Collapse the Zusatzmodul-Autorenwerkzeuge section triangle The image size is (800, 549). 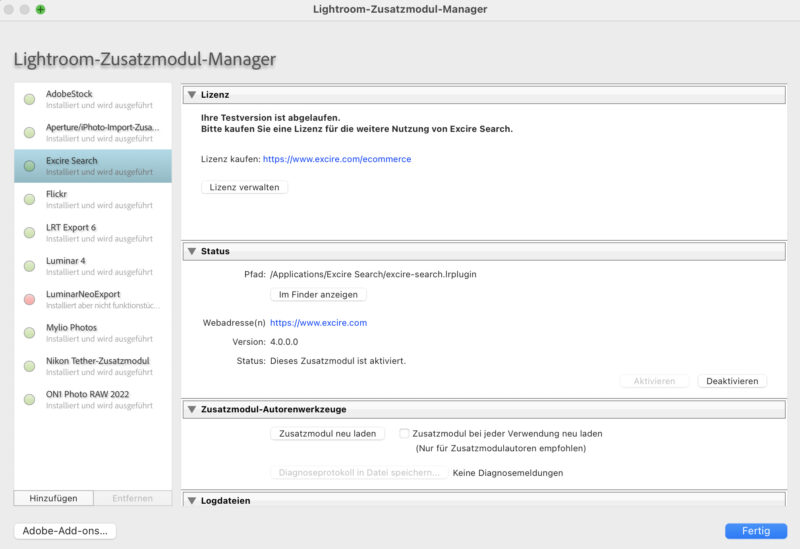pyautogui.click(x=192, y=409)
